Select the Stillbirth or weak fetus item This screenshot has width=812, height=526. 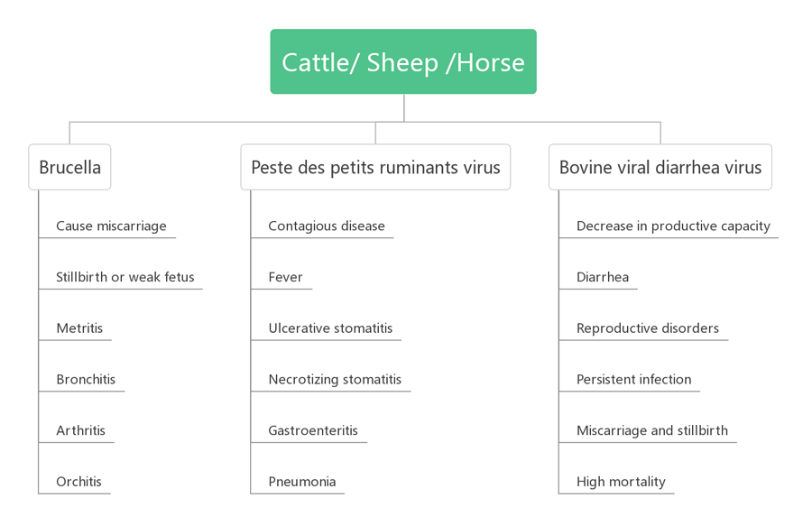(x=125, y=277)
